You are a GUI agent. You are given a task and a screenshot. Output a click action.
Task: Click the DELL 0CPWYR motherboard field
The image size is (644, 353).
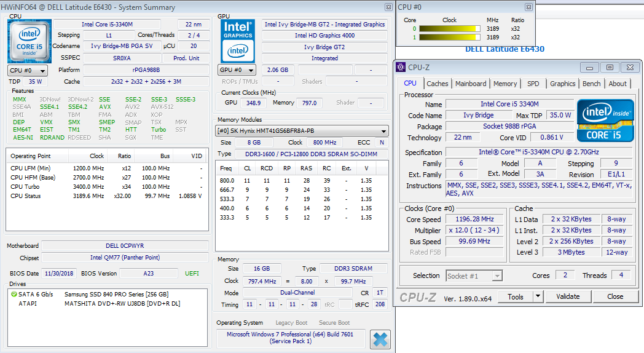point(125,246)
